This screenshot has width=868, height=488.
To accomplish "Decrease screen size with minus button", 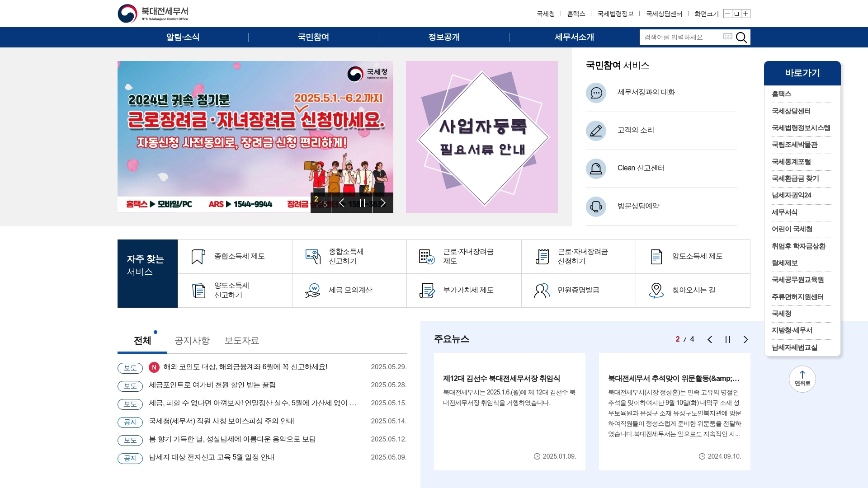I will click(x=727, y=14).
